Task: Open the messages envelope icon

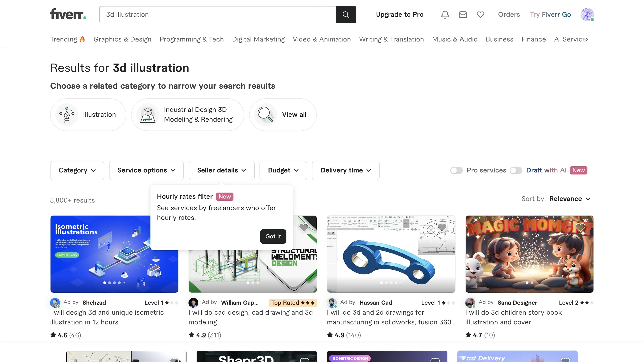Action: pyautogui.click(x=463, y=14)
